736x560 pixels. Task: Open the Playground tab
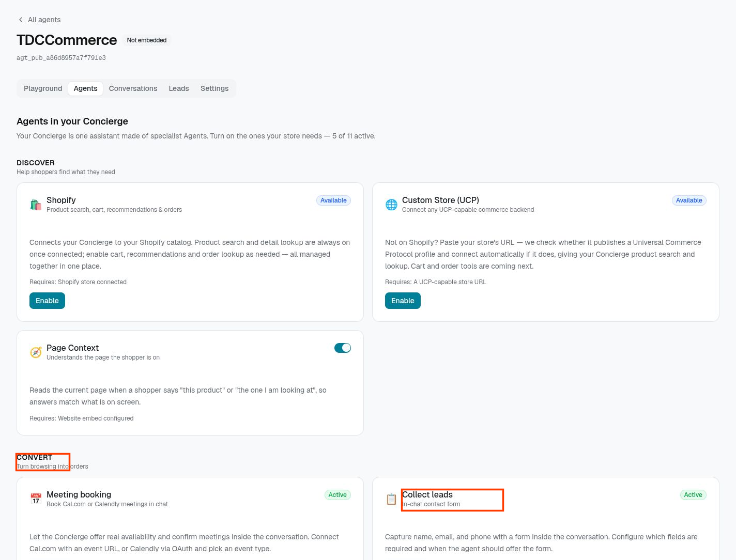[x=43, y=88]
